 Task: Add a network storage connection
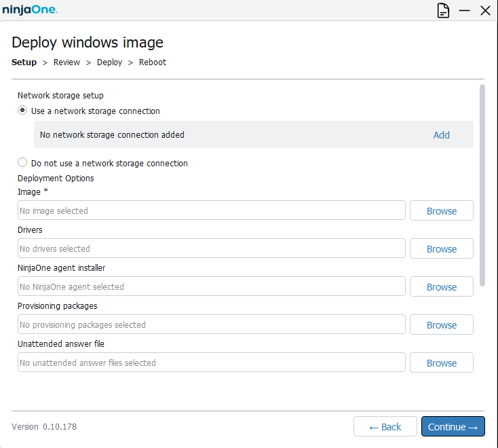(x=441, y=135)
